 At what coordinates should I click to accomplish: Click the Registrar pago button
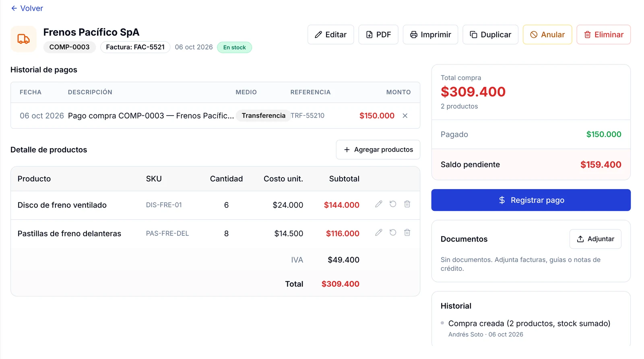point(531,200)
